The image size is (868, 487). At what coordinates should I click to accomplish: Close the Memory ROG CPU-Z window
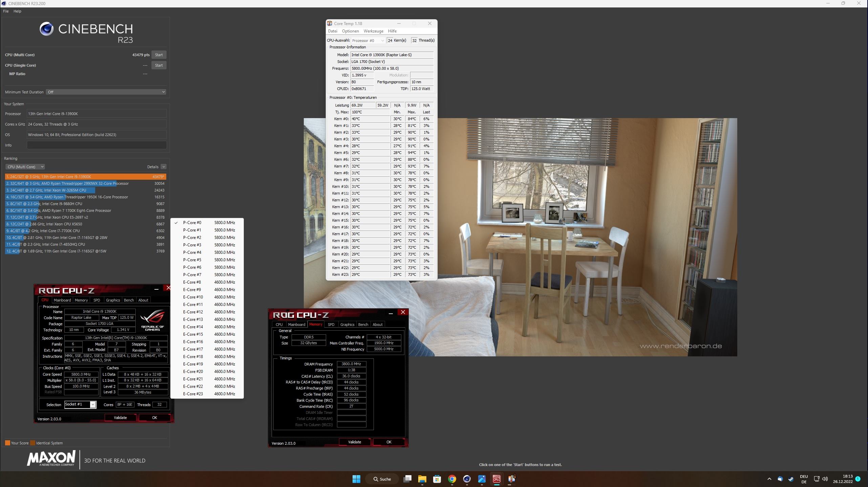(x=403, y=312)
